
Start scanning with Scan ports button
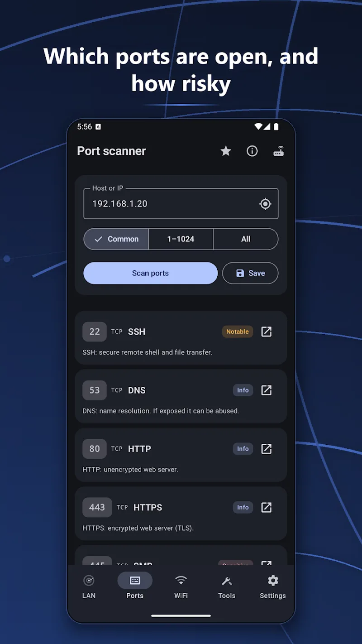[x=151, y=273]
